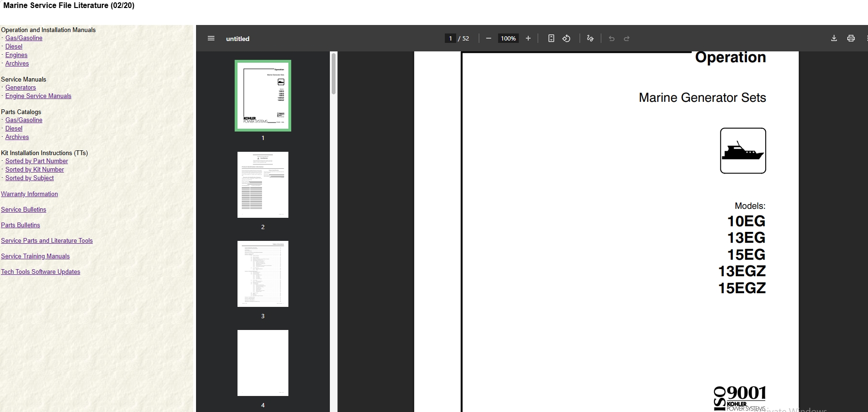Click the '15EG' model text

click(746, 255)
